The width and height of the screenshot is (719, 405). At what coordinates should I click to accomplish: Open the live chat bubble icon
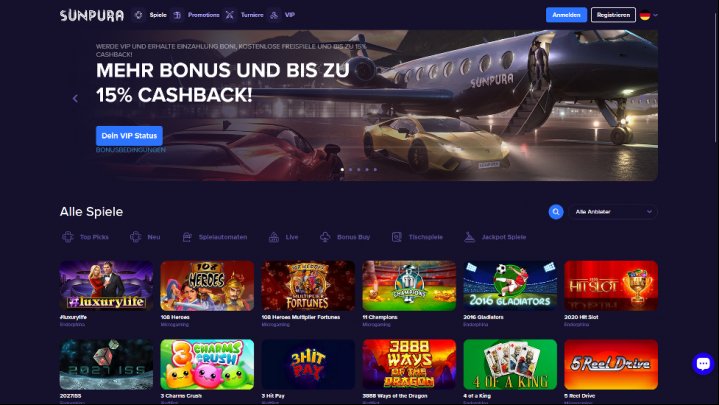tap(702, 363)
